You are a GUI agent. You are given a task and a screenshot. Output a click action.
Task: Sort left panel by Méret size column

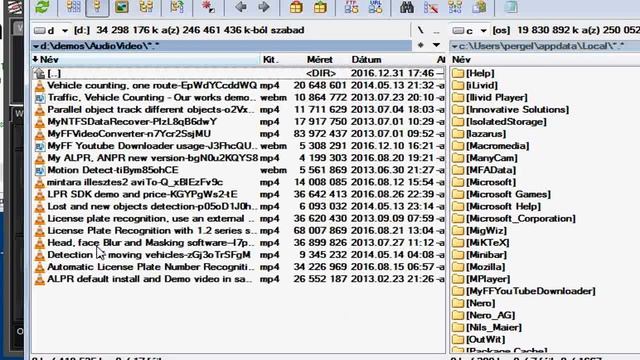point(320,60)
